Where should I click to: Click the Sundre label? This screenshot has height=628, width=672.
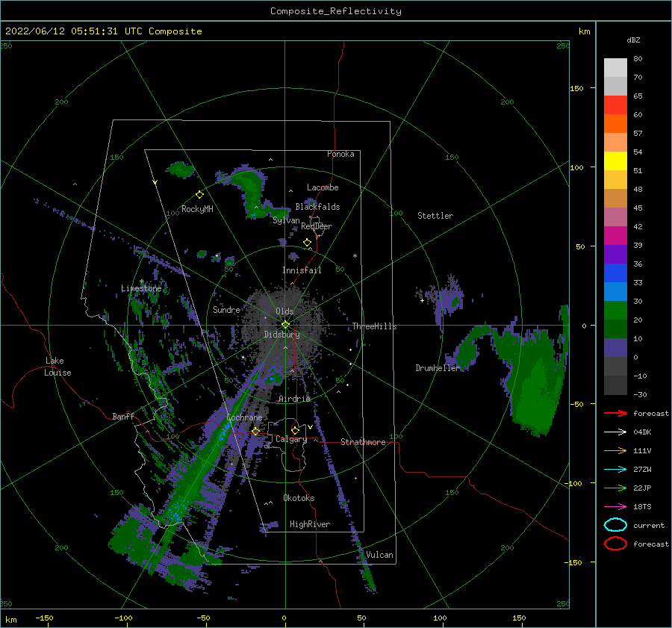[x=227, y=309]
